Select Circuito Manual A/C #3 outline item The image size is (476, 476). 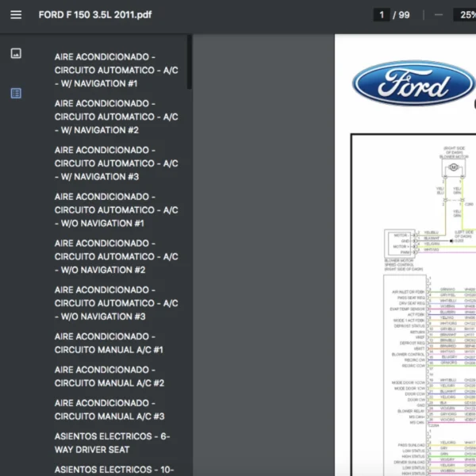(x=109, y=409)
